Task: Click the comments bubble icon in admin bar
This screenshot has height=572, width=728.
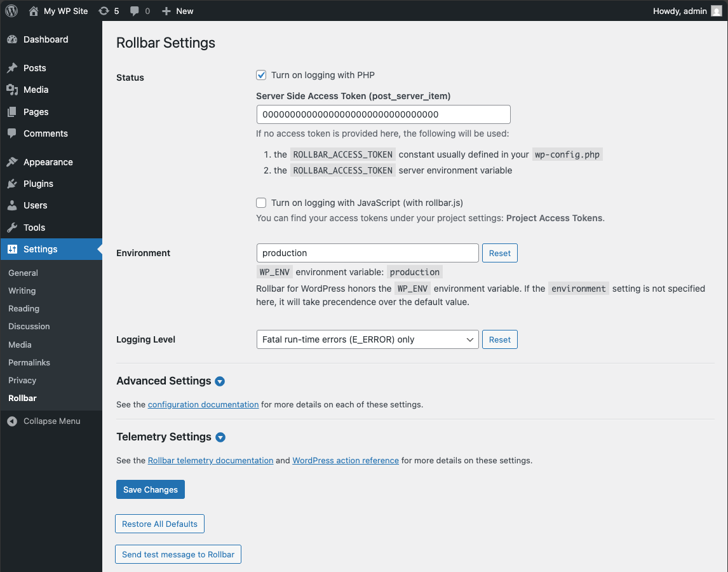Action: [134, 11]
